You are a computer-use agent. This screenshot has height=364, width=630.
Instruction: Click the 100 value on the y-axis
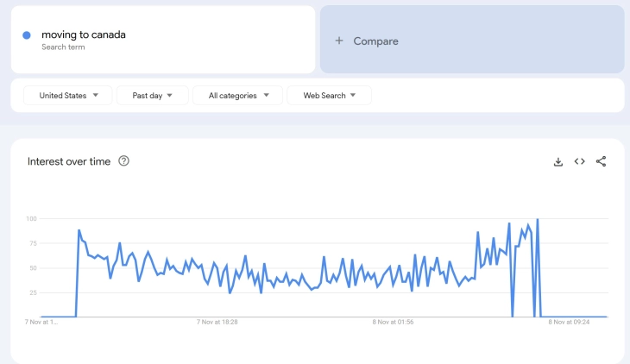[x=30, y=219]
